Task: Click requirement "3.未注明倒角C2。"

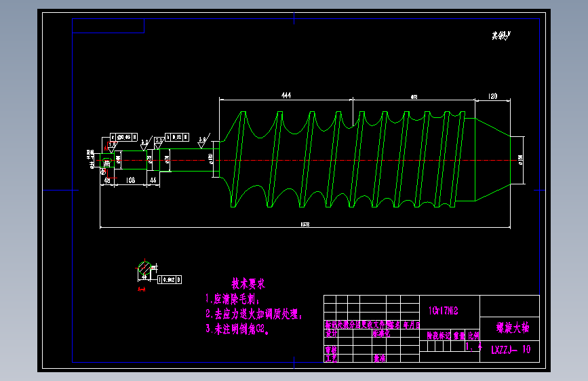Action: pos(237,329)
